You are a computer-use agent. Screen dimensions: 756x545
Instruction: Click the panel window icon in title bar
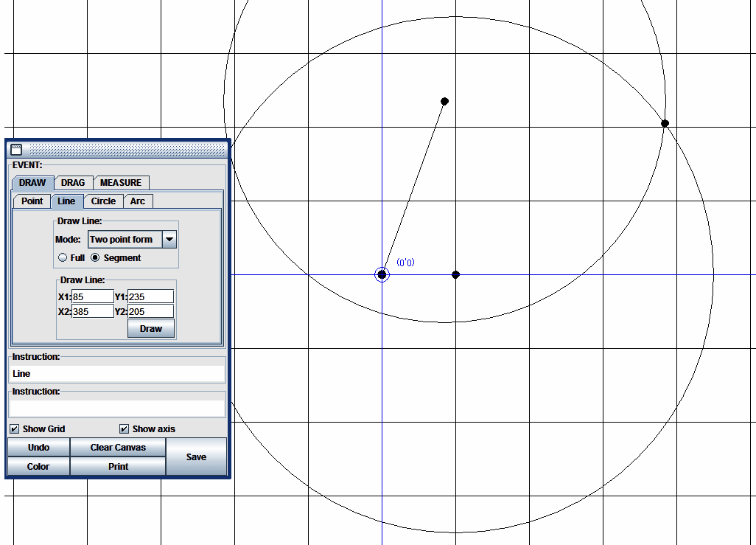(x=16, y=149)
